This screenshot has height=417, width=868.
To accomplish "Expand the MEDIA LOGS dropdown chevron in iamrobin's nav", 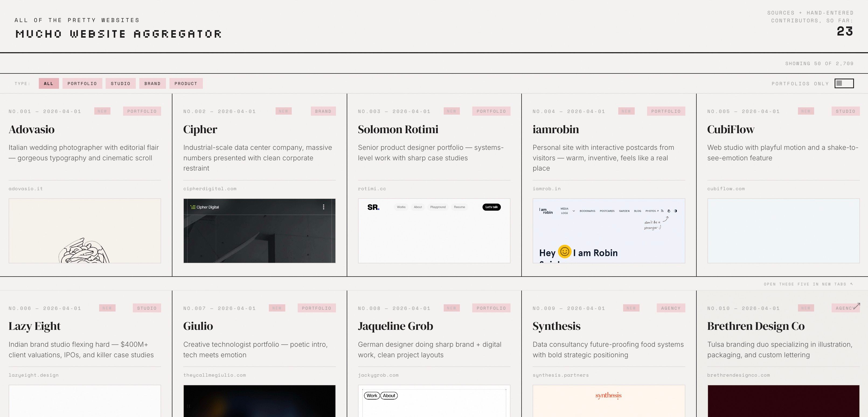I will coord(574,211).
